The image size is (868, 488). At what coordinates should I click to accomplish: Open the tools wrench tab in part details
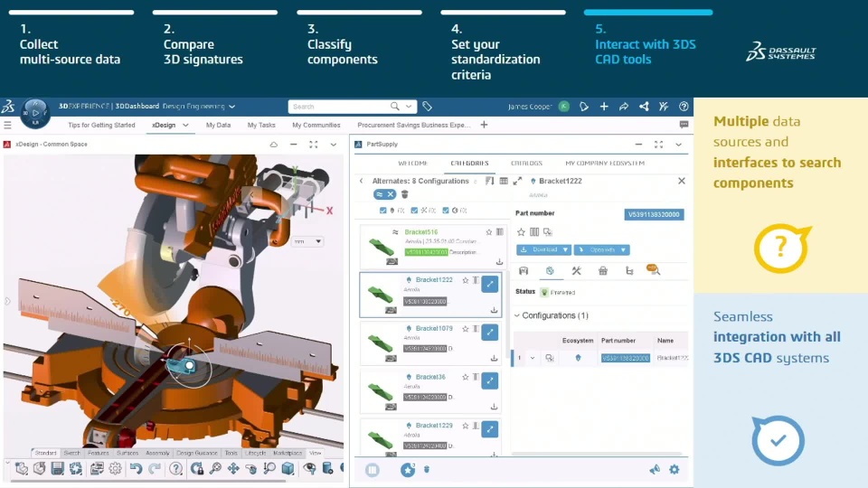[x=576, y=270]
